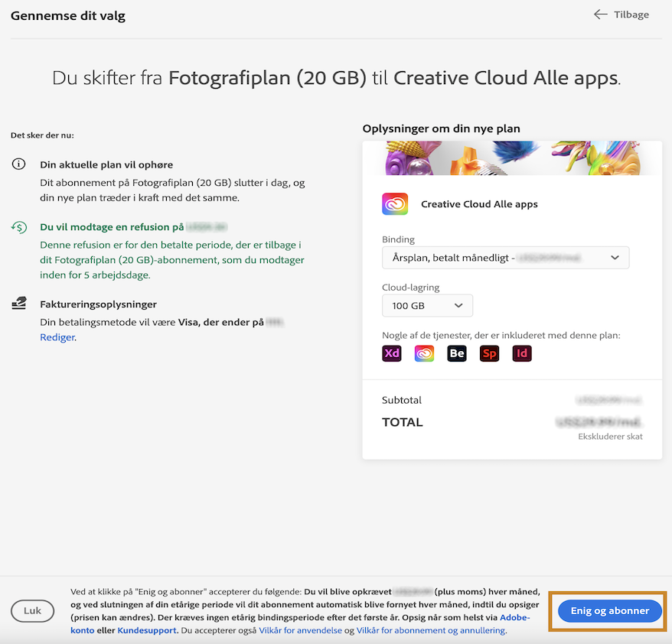Click the billing icon beside 'Faktureringsoplysninger'
Viewport: 672px width, 644px height.
pyautogui.click(x=18, y=301)
